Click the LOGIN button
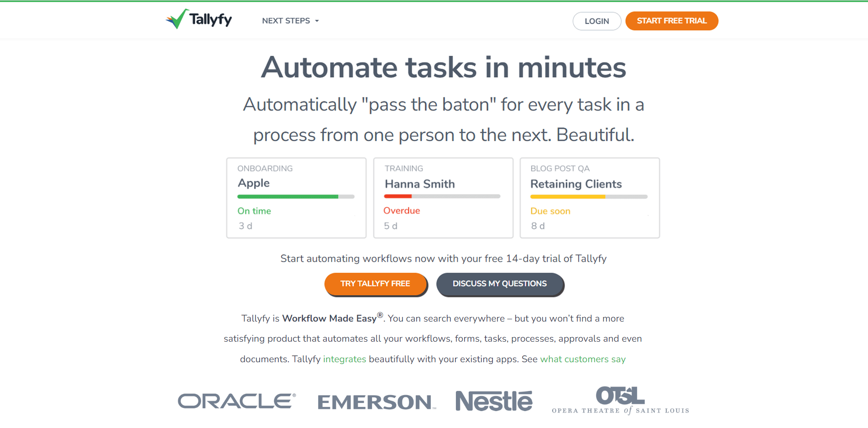Image resolution: width=868 pixels, height=428 pixels. (597, 21)
